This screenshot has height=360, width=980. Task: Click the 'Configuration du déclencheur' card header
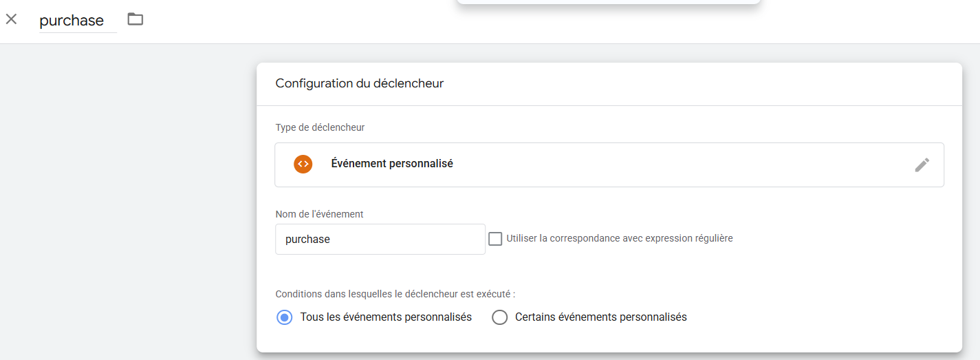360,83
